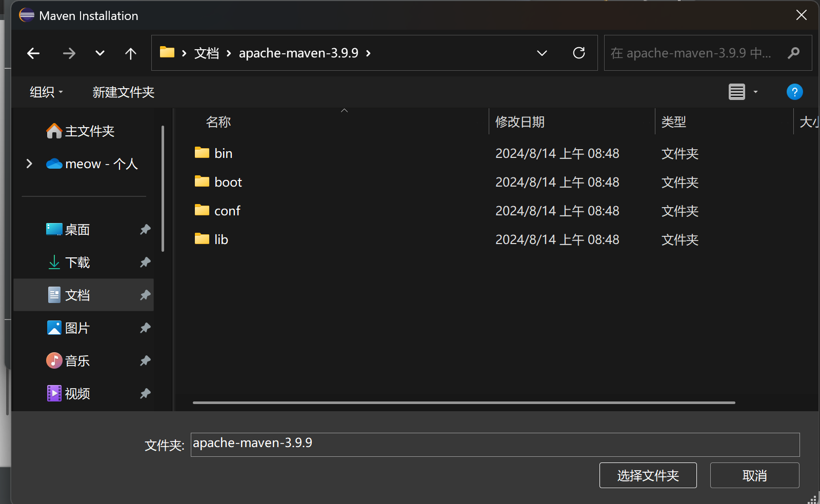
Task: Unpin 文档 from quick access
Action: point(145,295)
